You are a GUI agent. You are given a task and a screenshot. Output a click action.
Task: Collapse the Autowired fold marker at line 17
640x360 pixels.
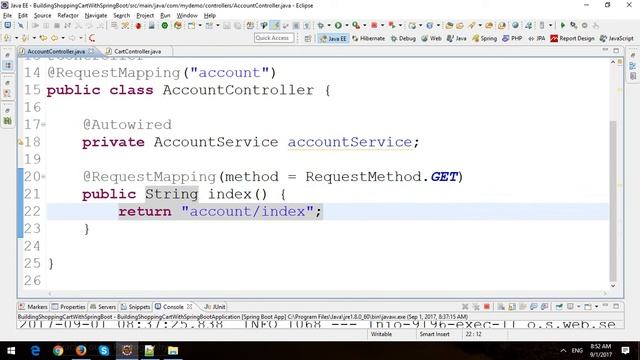[43, 124]
